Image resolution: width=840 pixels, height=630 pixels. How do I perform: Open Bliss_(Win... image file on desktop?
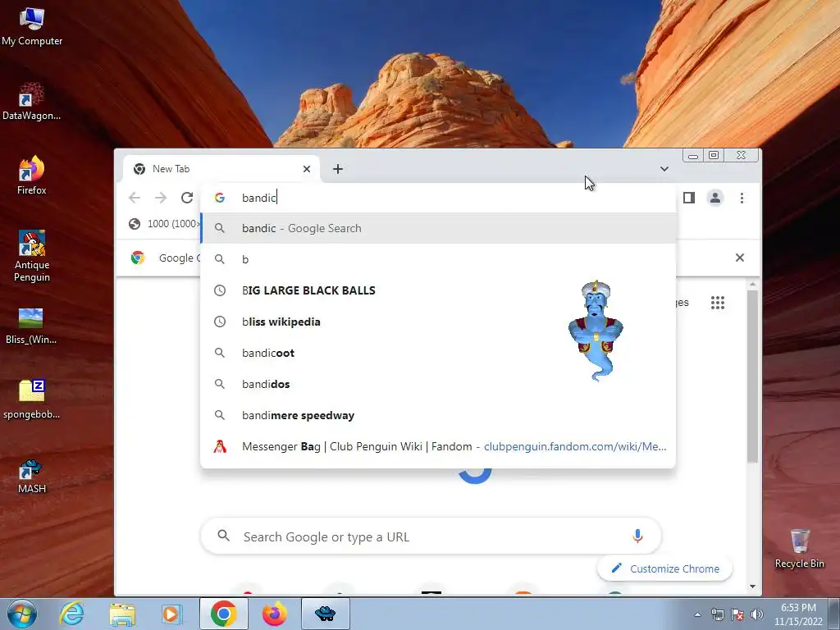[x=31, y=326]
